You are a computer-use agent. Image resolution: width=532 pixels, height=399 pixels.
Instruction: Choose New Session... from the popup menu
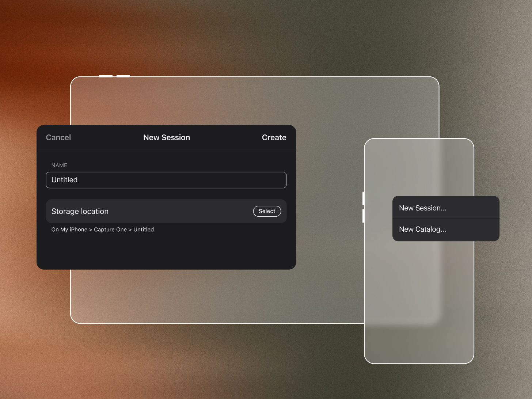(423, 208)
